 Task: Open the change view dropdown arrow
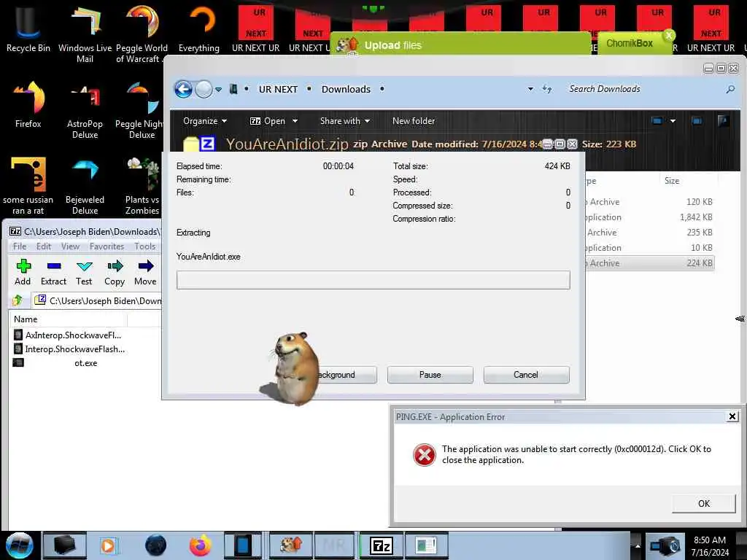pyautogui.click(x=673, y=121)
